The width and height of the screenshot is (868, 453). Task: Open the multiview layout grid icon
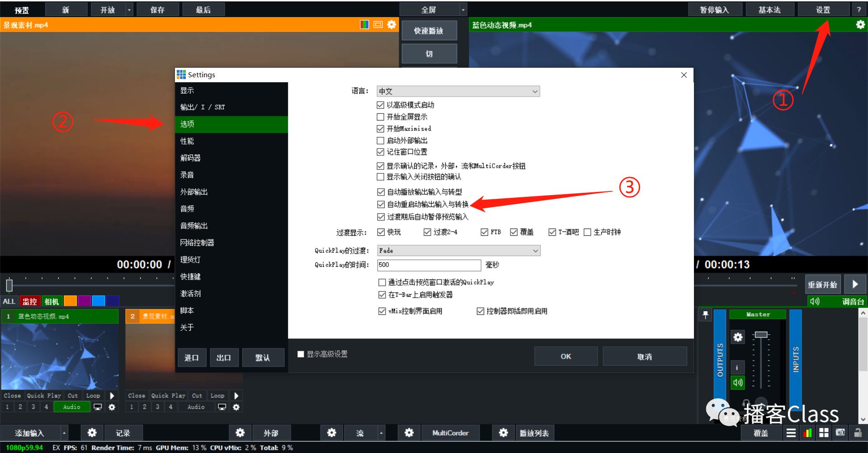tap(824, 432)
